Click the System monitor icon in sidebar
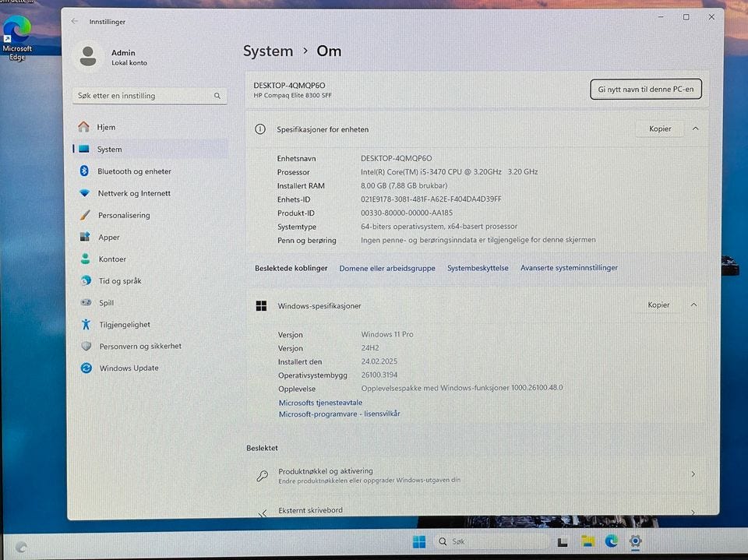Viewport: 748px width, 560px height. click(x=84, y=149)
